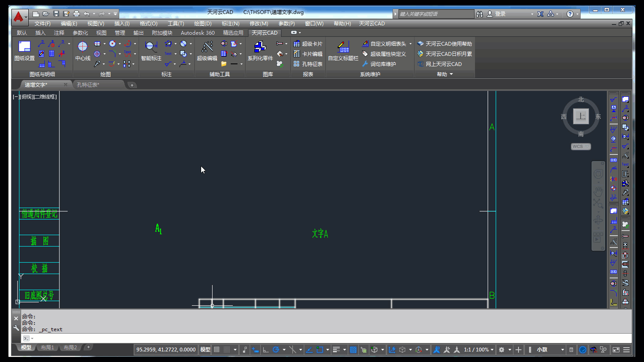Open the annotation scale 1:1 / 100% dropdown
644x362 pixels.
pyautogui.click(x=479, y=350)
